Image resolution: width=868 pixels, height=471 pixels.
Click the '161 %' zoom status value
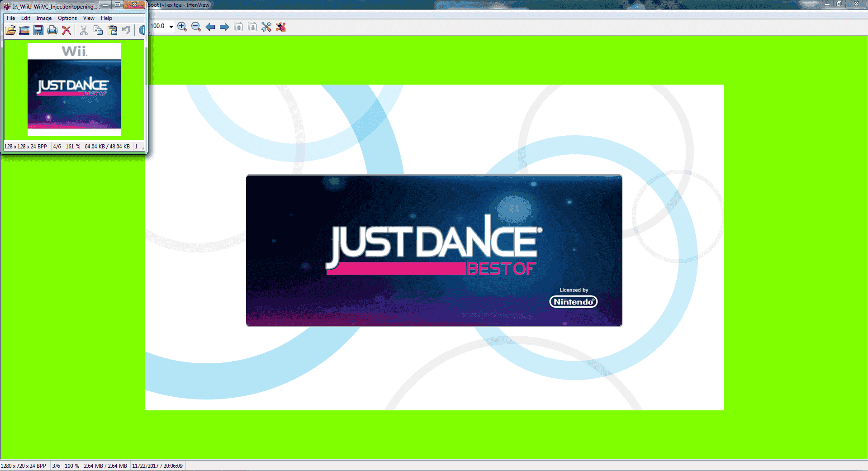[73, 147]
